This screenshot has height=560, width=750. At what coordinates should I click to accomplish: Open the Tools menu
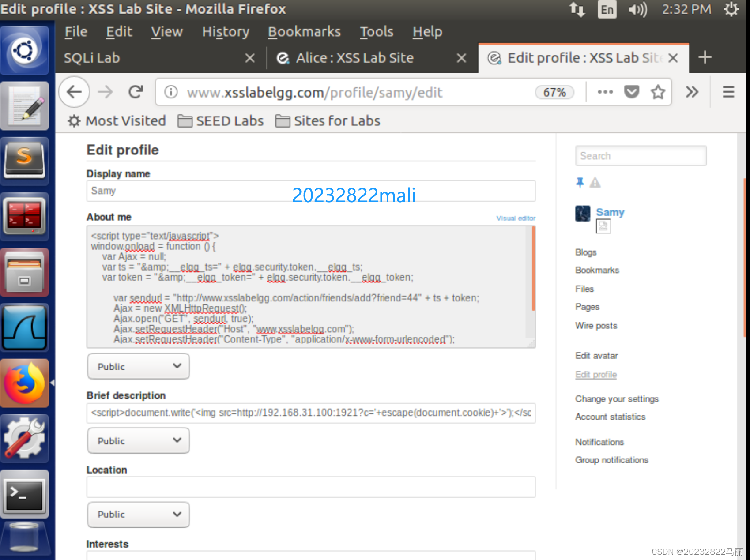click(377, 32)
